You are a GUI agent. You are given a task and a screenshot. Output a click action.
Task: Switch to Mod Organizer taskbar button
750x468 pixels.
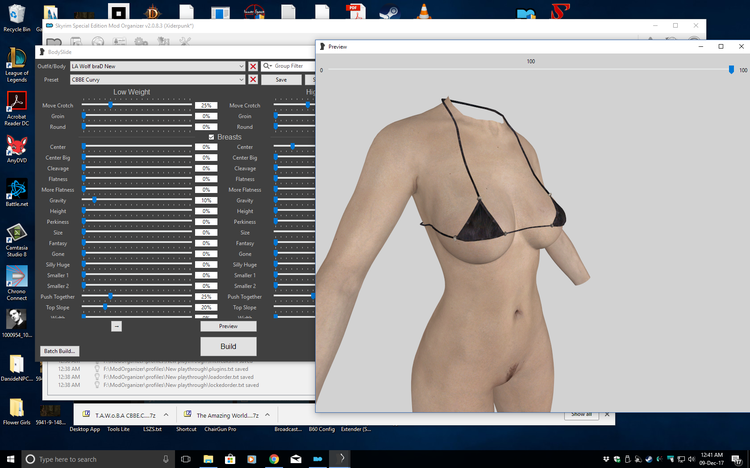(318, 459)
